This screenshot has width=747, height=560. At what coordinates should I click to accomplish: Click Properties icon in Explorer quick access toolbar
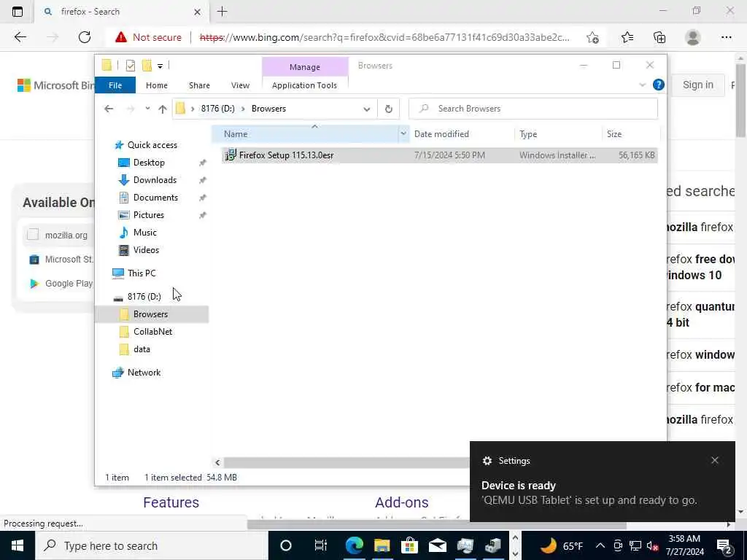pos(131,66)
